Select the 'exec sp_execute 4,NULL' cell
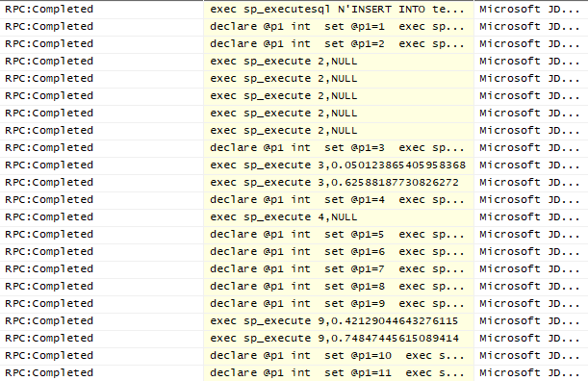Viewport: 588px width, 381px height. click(339, 217)
